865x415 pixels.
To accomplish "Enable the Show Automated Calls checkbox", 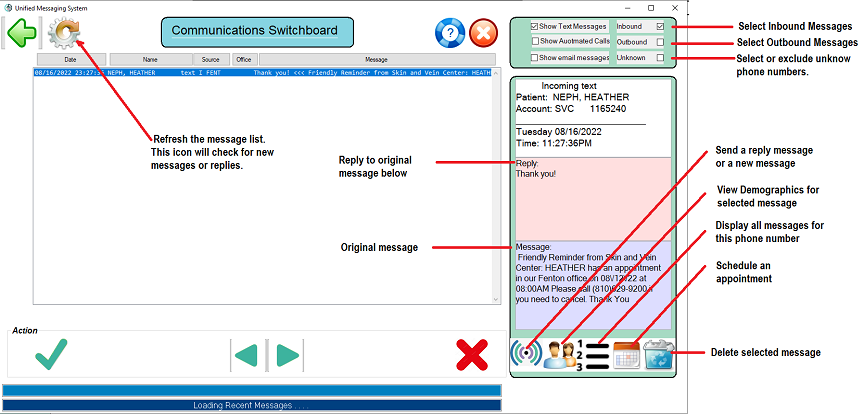I will click(536, 41).
